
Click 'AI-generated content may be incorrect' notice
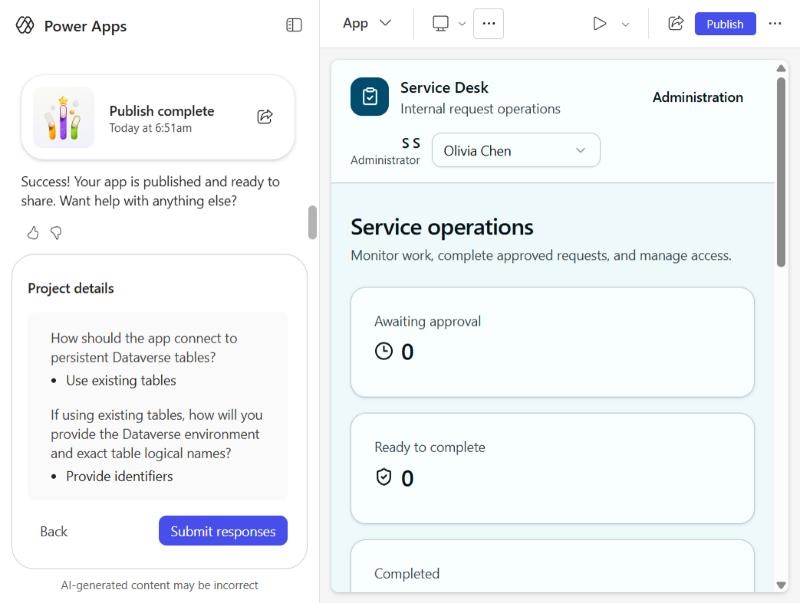coord(159,585)
